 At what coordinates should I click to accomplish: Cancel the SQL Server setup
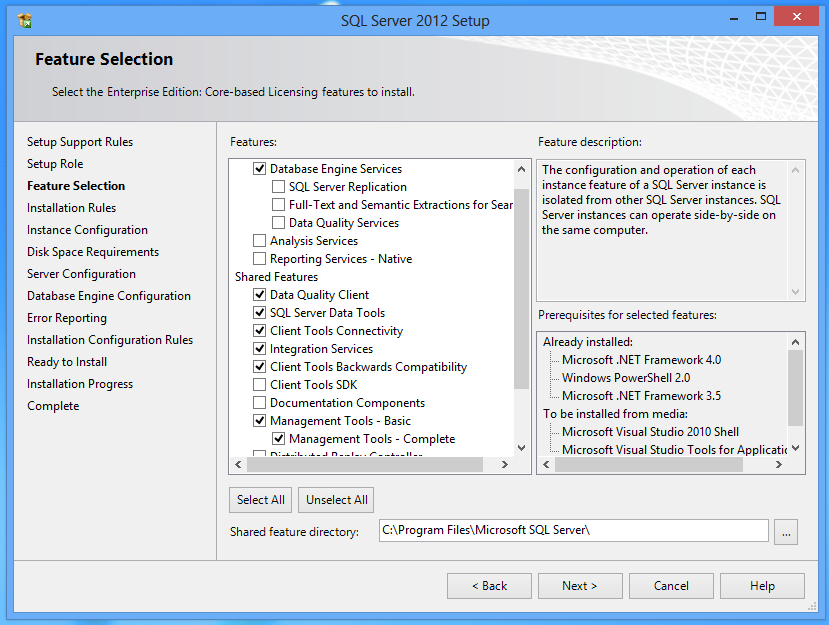[x=671, y=586]
